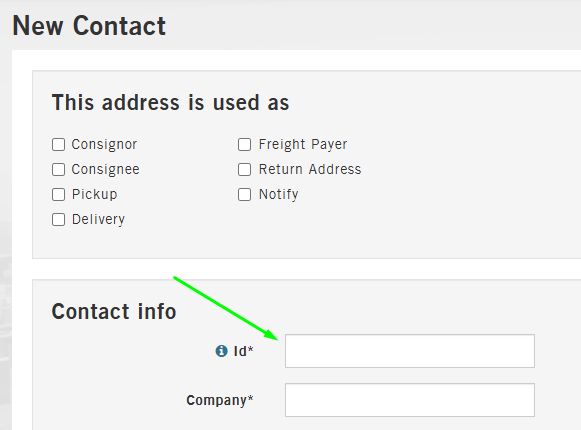Image resolution: width=581 pixels, height=430 pixels.
Task: Click the 'This address is used as' heading
Action: coord(170,102)
